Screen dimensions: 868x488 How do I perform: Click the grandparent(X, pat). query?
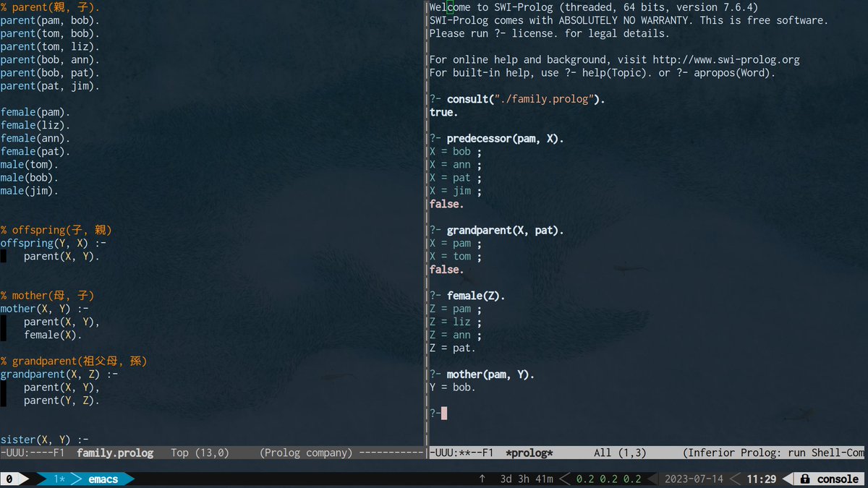point(505,230)
